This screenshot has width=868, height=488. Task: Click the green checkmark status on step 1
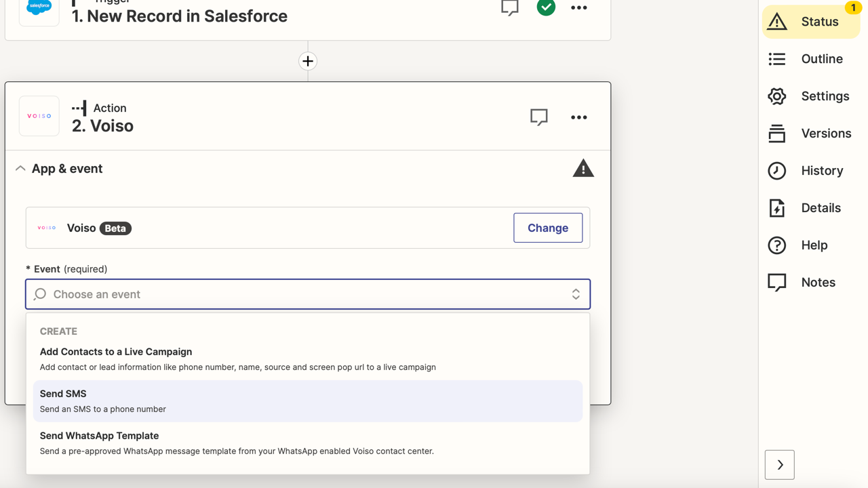pyautogui.click(x=546, y=7)
